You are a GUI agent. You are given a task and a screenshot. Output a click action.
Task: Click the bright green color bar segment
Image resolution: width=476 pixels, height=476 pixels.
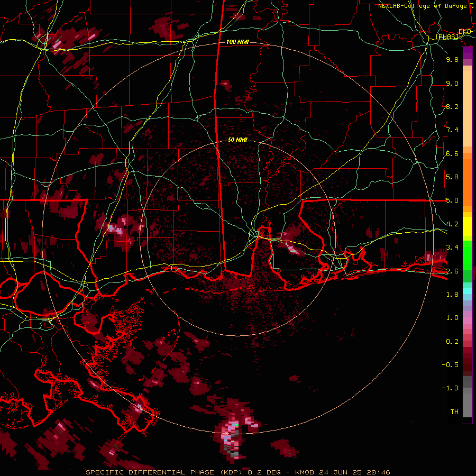coord(467,255)
